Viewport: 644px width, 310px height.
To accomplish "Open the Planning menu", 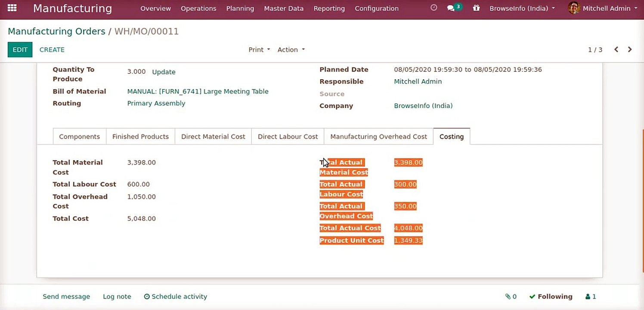I will pos(240,8).
